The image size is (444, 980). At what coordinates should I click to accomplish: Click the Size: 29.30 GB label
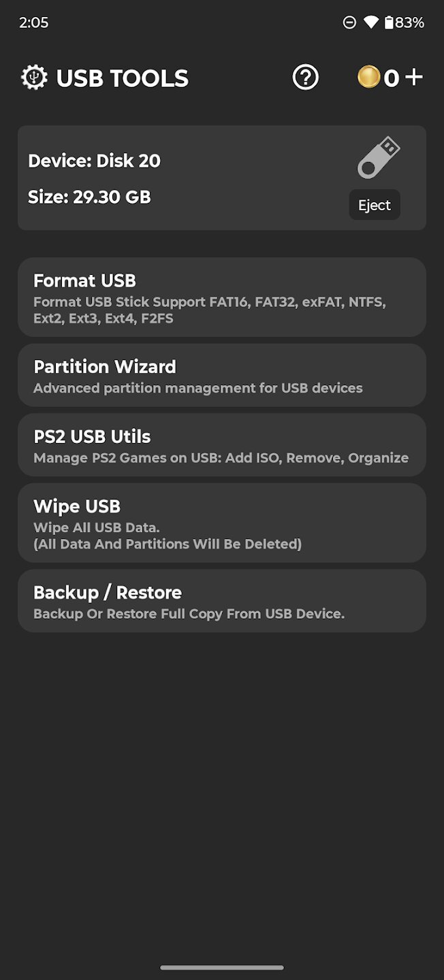tap(89, 197)
